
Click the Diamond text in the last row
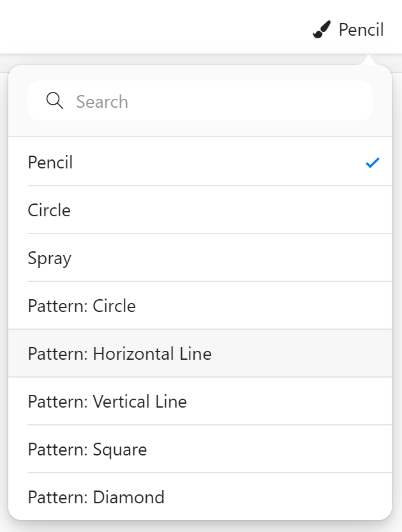pyautogui.click(x=129, y=497)
